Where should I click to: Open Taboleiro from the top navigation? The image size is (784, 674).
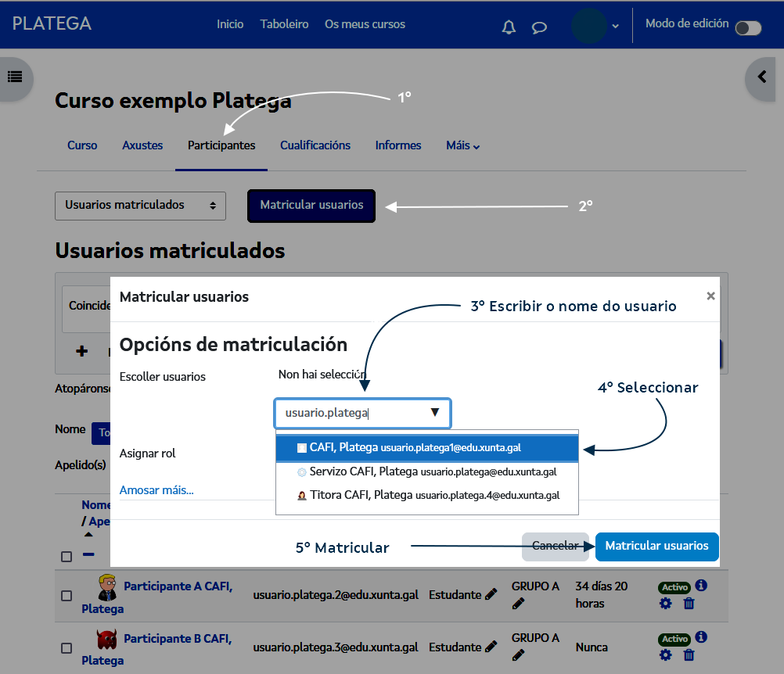click(284, 24)
